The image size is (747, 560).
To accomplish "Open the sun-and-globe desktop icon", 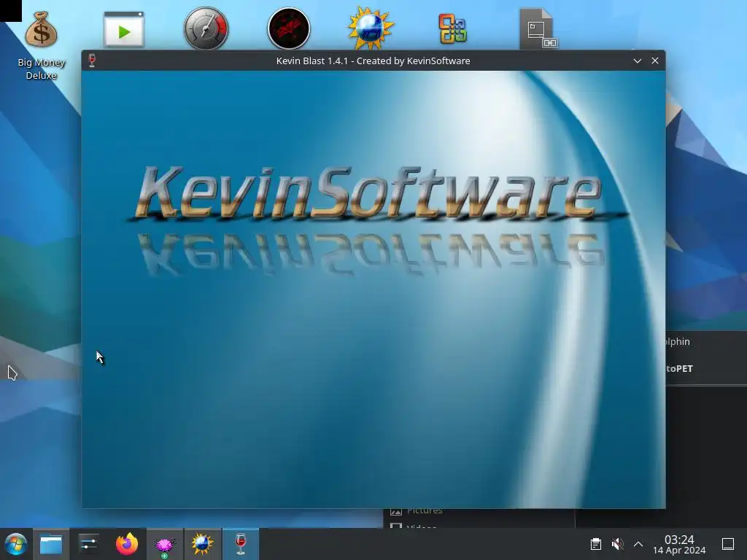I will tap(371, 28).
